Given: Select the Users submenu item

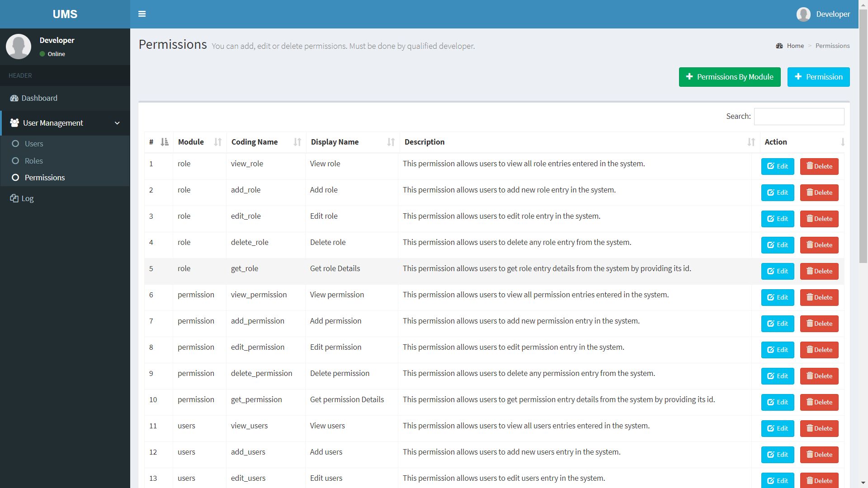Looking at the screenshot, I should click(x=34, y=144).
